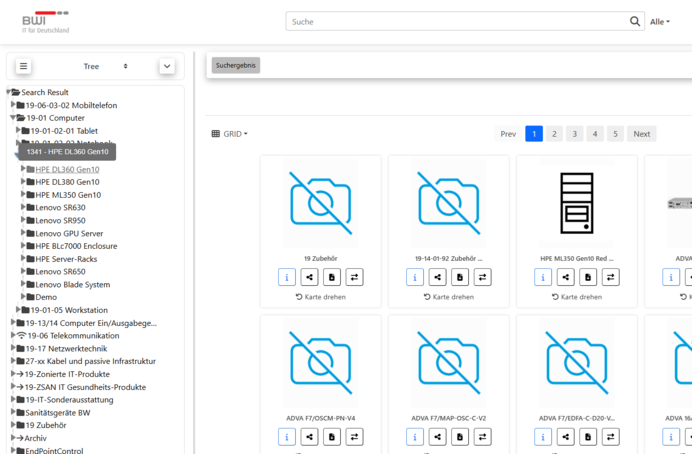The image size is (692, 454).
Task: Click the search magnifier icon
Action: click(x=635, y=21)
